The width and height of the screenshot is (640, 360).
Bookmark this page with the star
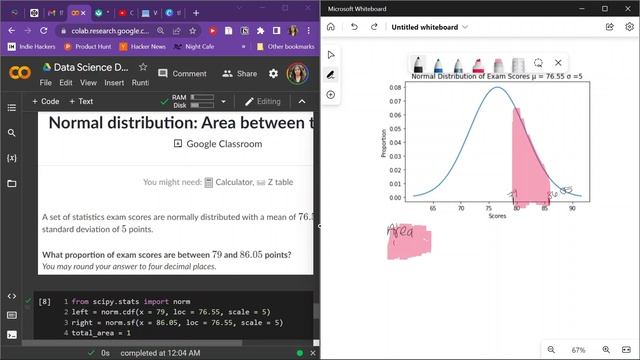tap(192, 31)
